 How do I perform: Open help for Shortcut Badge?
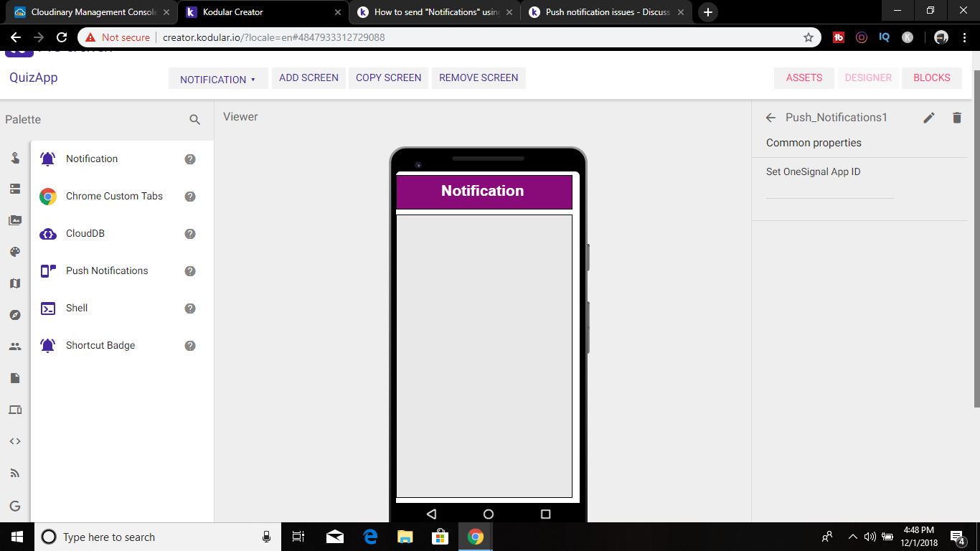click(x=190, y=346)
